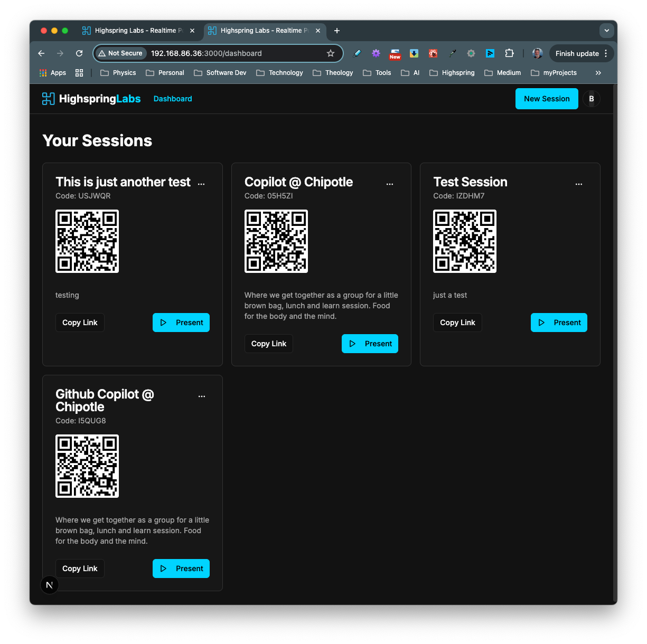Click the QR code for Copilot @ Chipotle

[276, 241]
